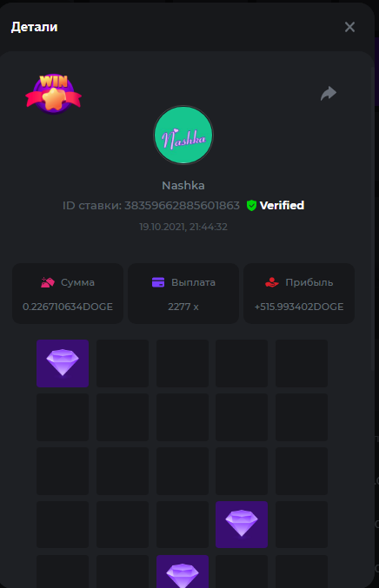Click the Nashka username text

[183, 185]
